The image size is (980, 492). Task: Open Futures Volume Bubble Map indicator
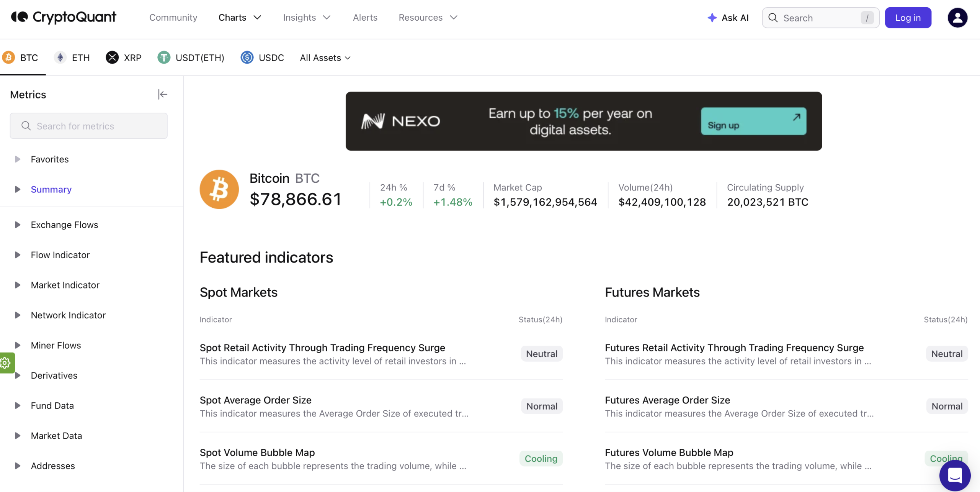669,453
